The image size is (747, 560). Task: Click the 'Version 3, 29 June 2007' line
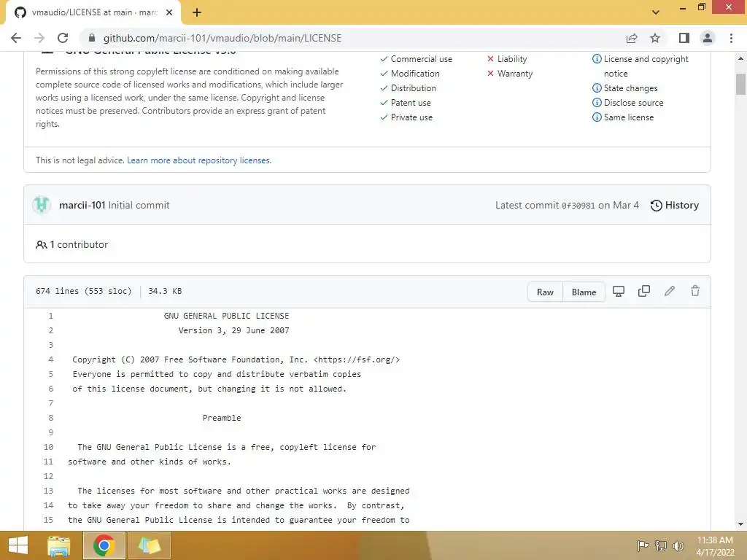click(233, 330)
